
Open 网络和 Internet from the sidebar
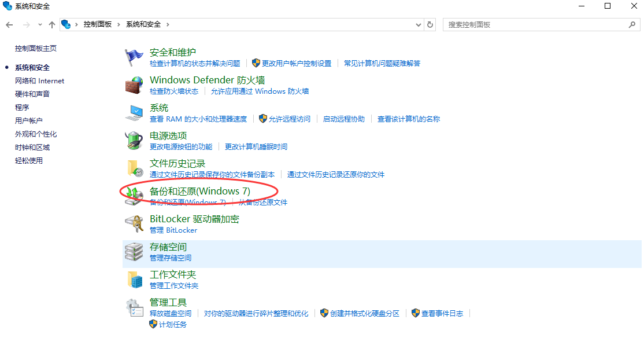(39, 80)
